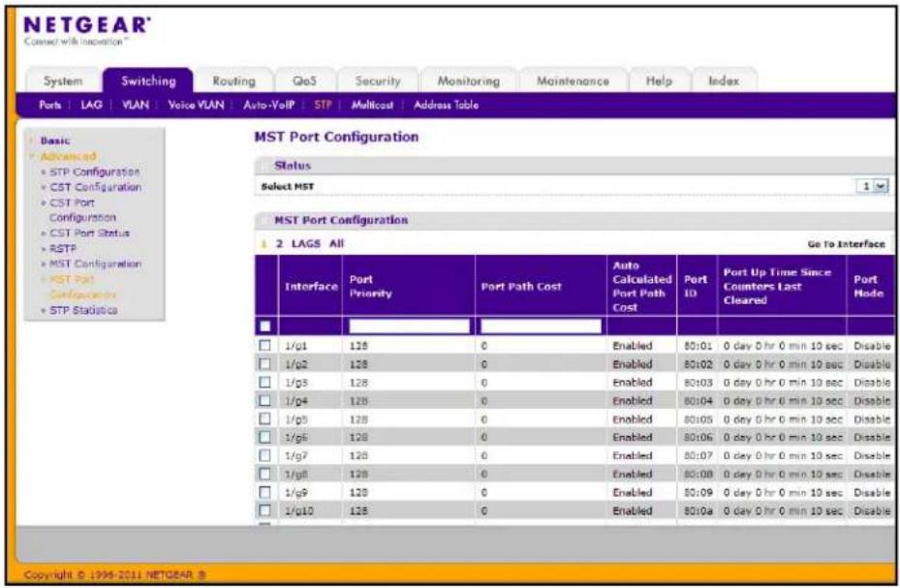900x588 pixels.
Task: Click the Interface column header
Action: tap(311, 287)
